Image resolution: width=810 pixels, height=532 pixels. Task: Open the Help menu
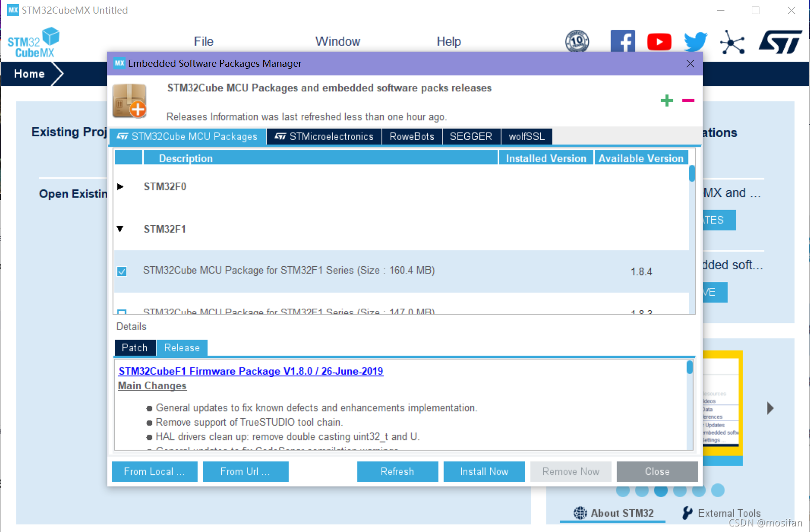click(449, 42)
